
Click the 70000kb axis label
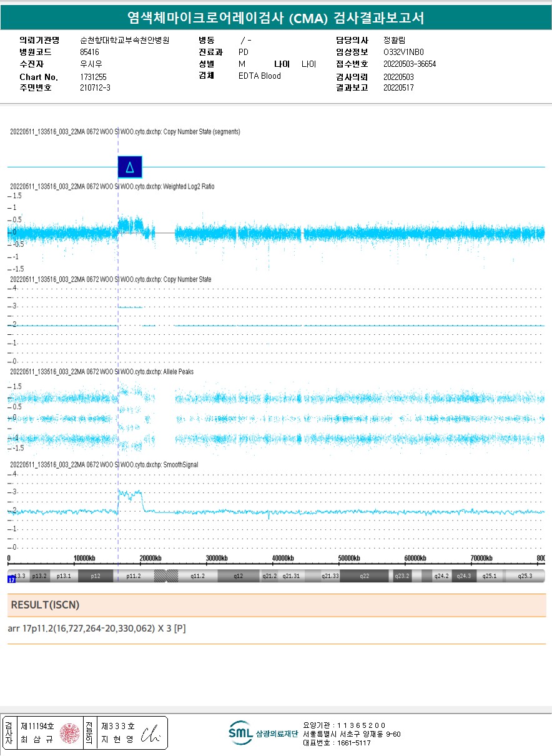pos(482,558)
